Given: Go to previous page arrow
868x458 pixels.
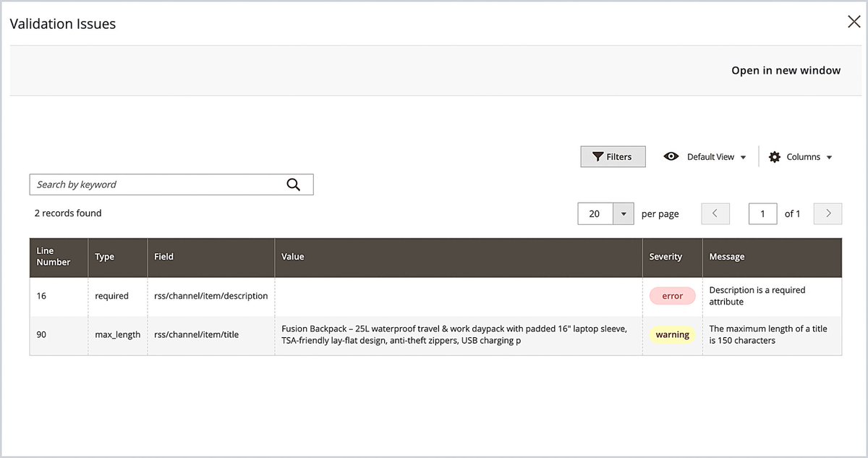Looking at the screenshot, I should (715, 213).
